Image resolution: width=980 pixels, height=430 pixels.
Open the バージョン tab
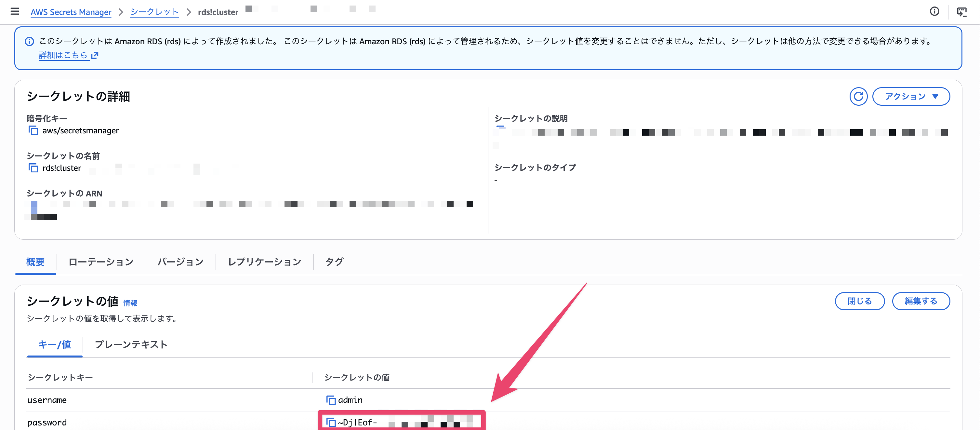click(180, 262)
